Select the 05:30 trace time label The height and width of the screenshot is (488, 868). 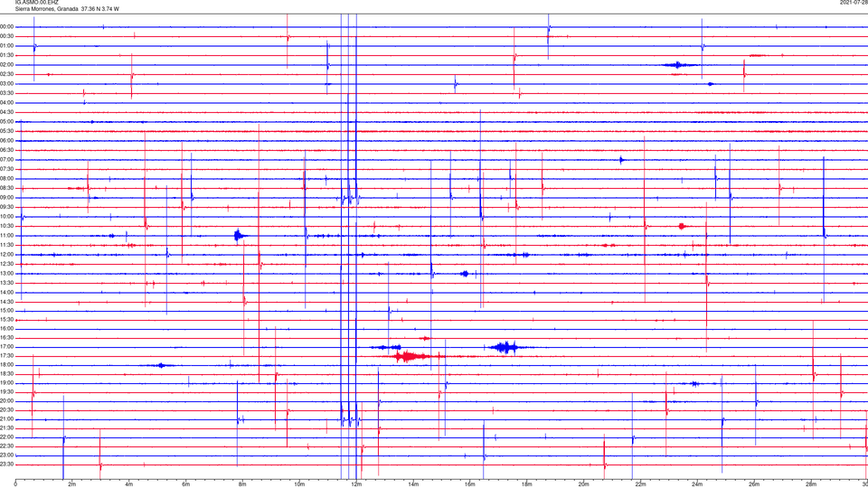7,131
